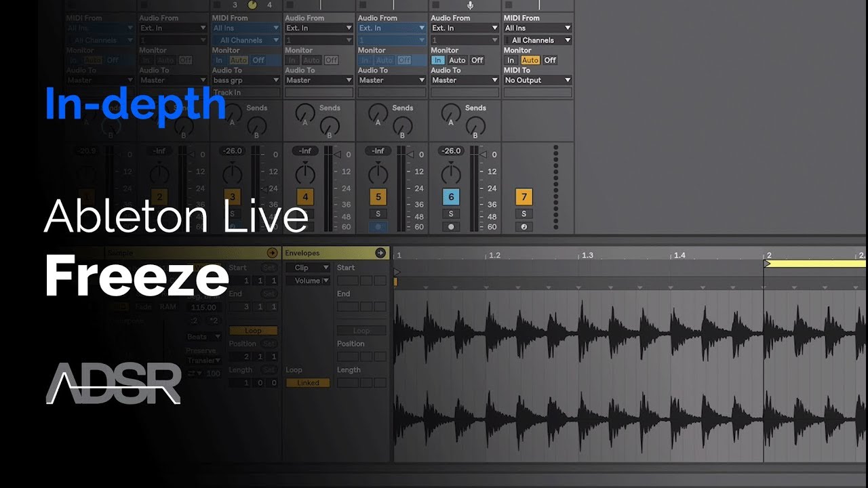The image size is (868, 488).
Task: Click track 6 volume fader triangle
Action: (484, 155)
